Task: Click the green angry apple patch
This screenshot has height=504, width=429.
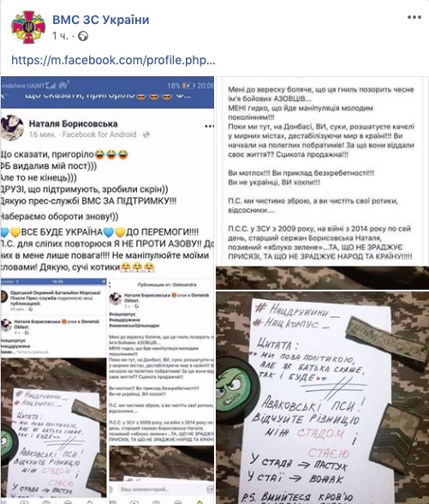Action: click(236, 389)
